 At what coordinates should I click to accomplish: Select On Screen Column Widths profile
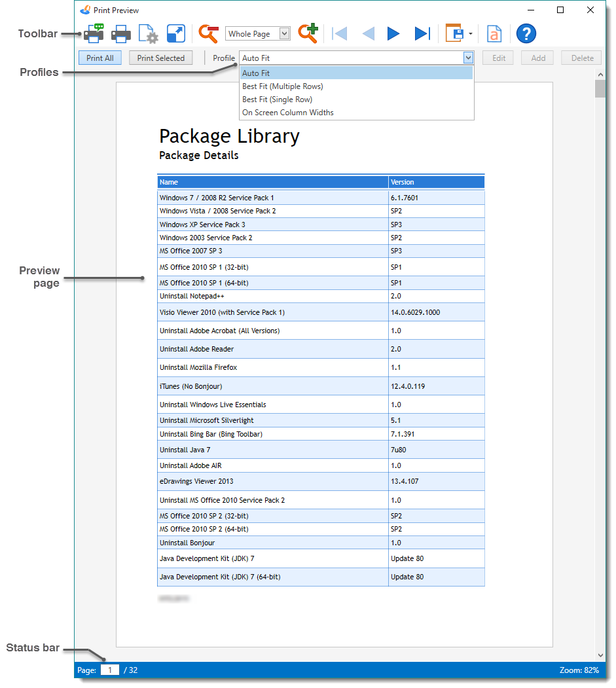coord(356,113)
